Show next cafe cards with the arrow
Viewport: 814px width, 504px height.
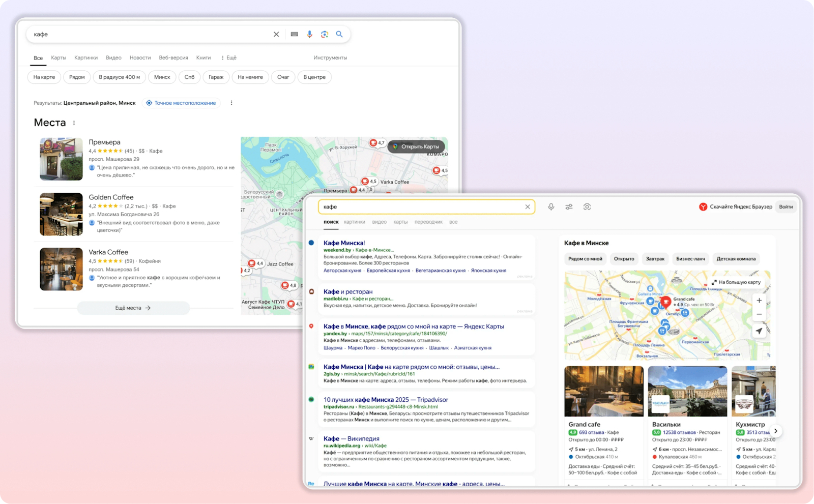coord(775,431)
